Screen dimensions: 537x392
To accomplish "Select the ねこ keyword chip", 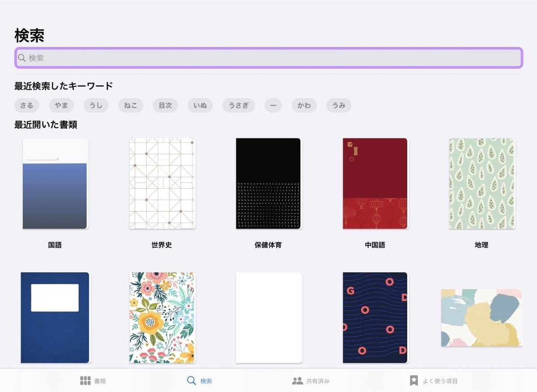I will pos(131,105).
